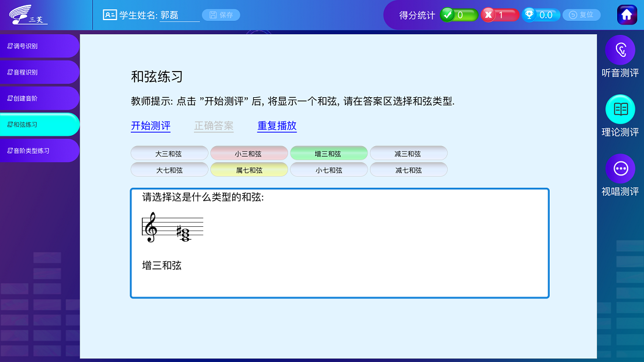Viewport: 644px width, 362px height.
Task: Select 音阶类型练习 in the sidebar
Action: point(39,150)
